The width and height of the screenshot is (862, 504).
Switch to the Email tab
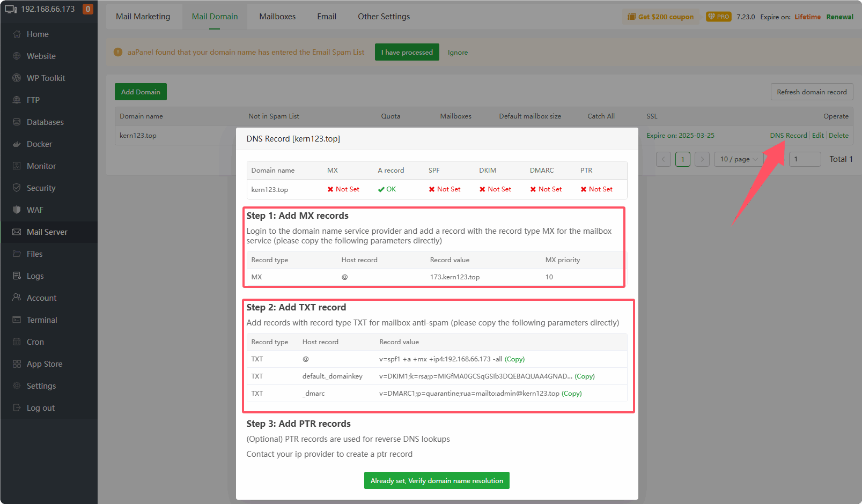(x=327, y=17)
